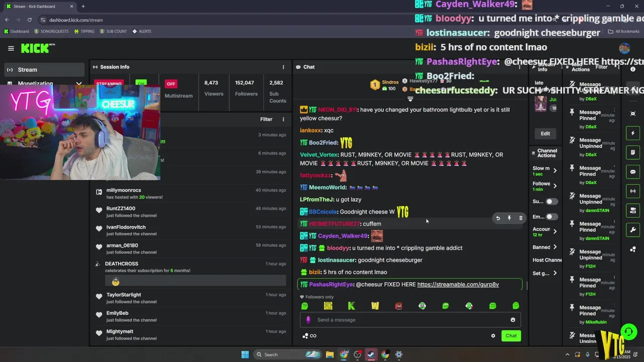644x362 pixels.
Task: Open TIPPING bookmark
Action: point(84,31)
